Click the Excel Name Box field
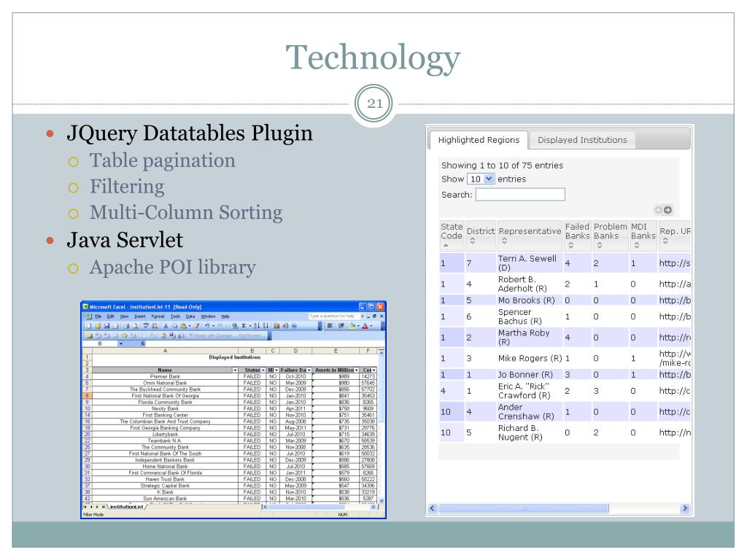The image size is (747, 560). tap(100, 343)
